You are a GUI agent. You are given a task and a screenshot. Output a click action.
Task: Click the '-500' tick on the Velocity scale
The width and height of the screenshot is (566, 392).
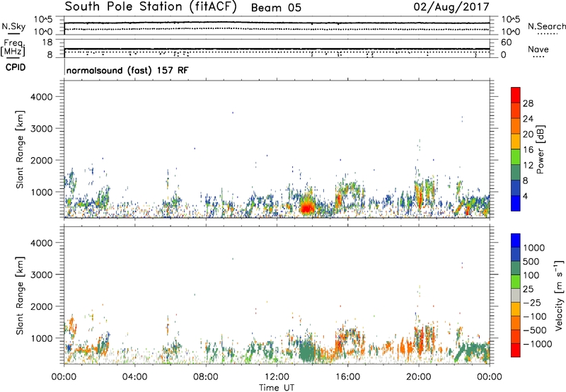[534, 330]
